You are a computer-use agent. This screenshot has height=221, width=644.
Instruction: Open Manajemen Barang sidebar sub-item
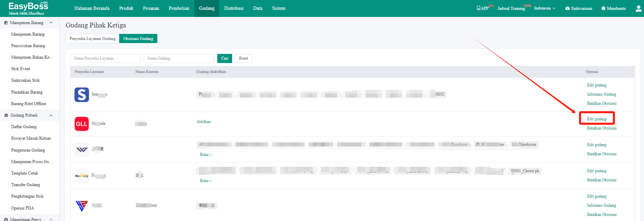[x=28, y=34]
